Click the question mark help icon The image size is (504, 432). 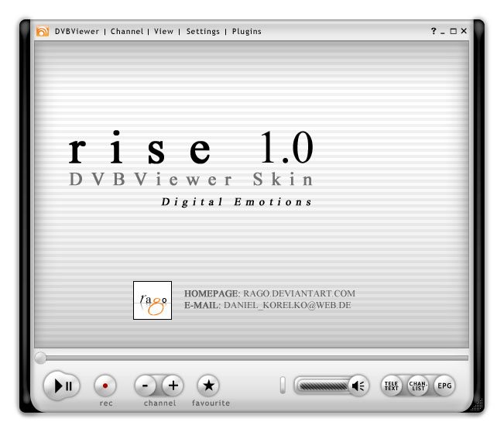point(434,31)
